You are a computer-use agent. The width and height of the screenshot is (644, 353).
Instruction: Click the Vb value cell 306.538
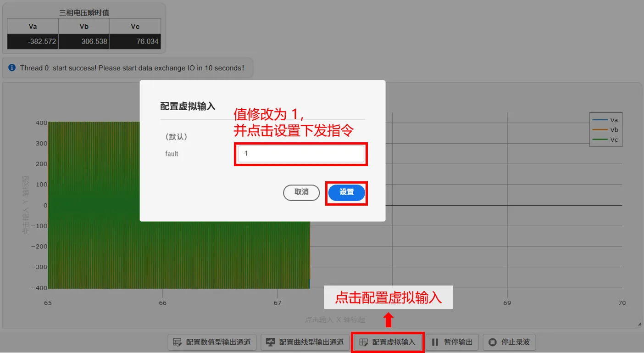coord(84,41)
